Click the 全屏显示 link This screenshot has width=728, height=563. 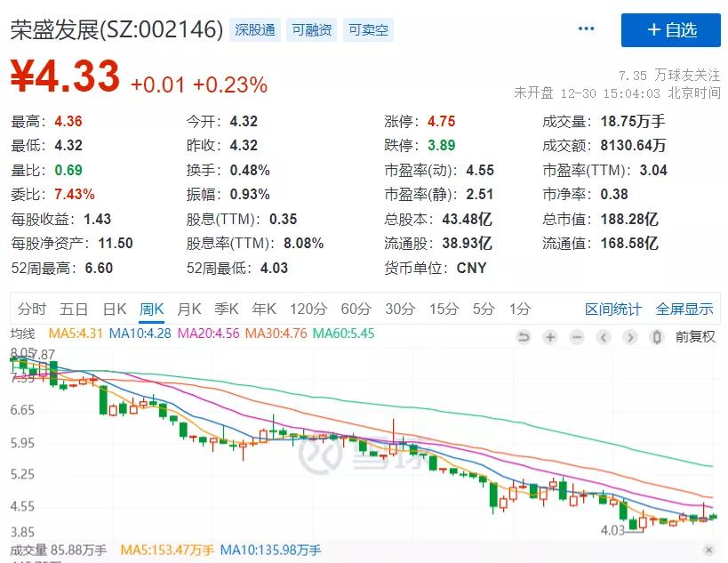tap(684, 309)
